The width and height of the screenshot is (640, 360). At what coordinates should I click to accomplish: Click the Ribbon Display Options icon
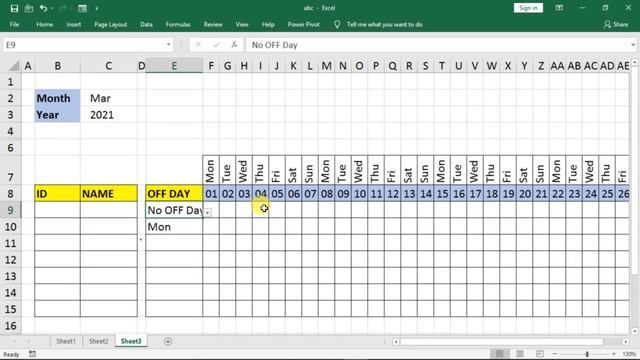pos(559,8)
